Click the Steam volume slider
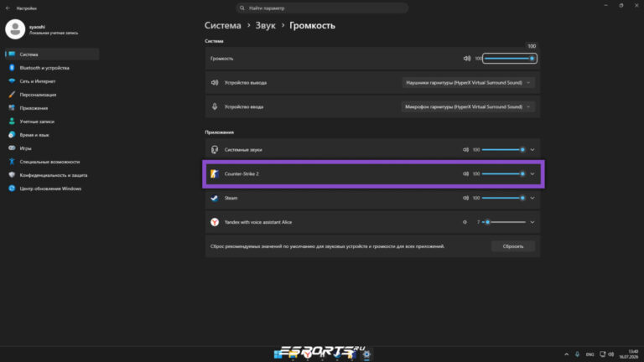This screenshot has height=362, width=644. [x=503, y=198]
